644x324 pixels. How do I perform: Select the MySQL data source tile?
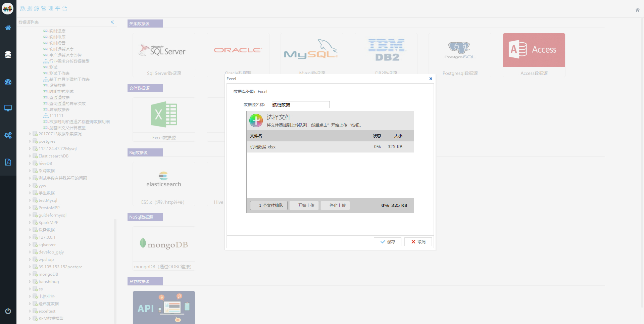(x=312, y=54)
